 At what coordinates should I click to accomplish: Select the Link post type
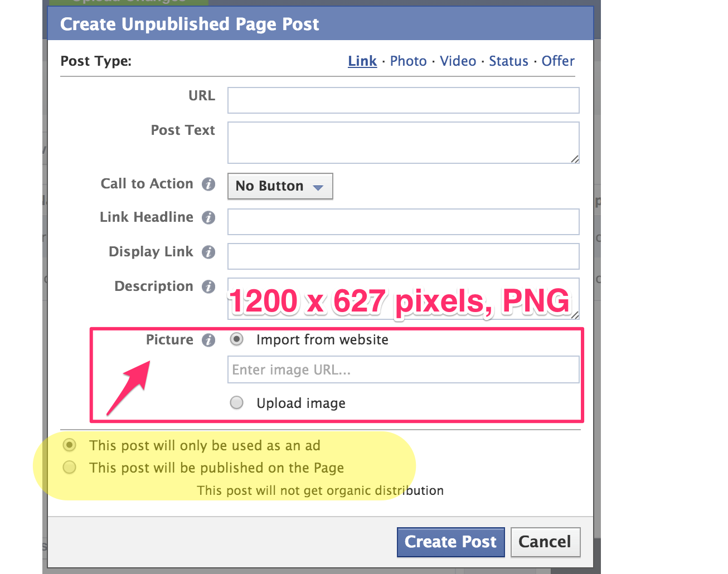pyautogui.click(x=362, y=61)
